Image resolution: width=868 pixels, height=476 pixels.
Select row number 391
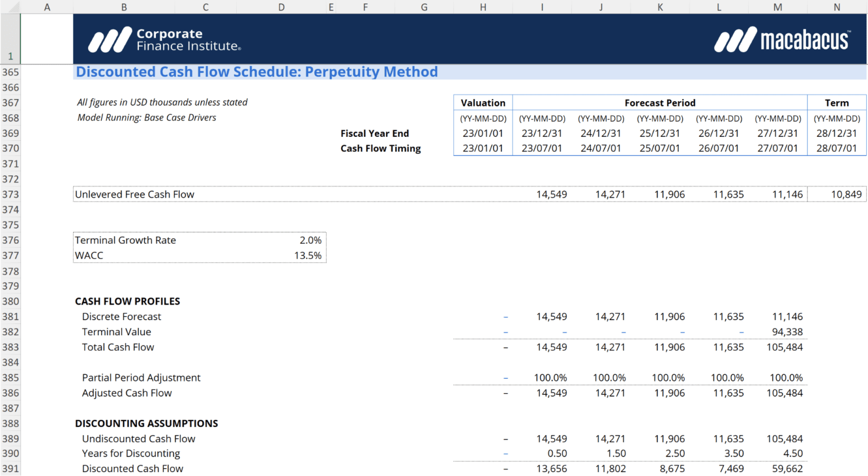(10, 468)
